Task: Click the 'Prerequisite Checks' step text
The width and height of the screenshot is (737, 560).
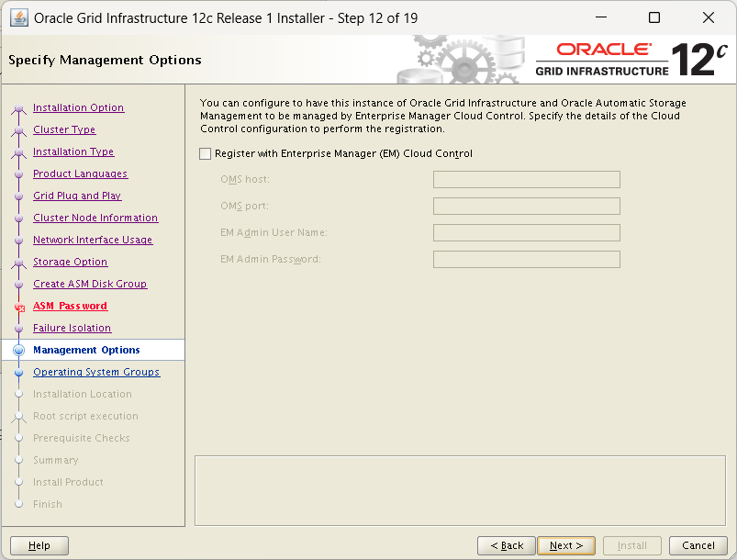Action: click(x=82, y=438)
